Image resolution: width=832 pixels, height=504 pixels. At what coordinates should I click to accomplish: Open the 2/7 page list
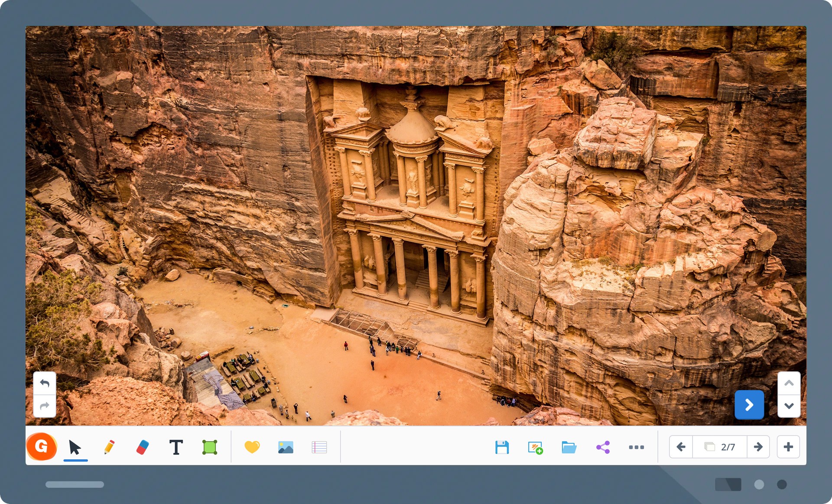[720, 446]
